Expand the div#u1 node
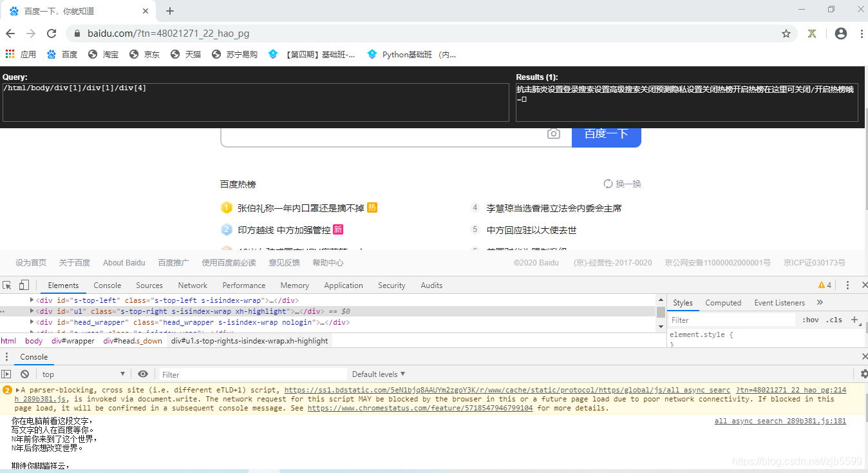The height and width of the screenshot is (473, 868). tap(32, 311)
